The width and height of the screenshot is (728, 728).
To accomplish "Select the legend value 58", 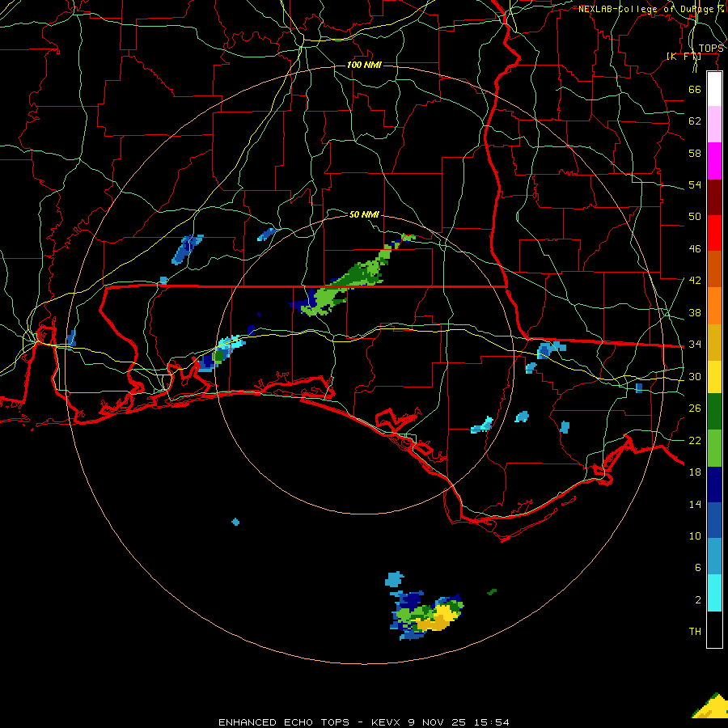I will (x=695, y=153).
